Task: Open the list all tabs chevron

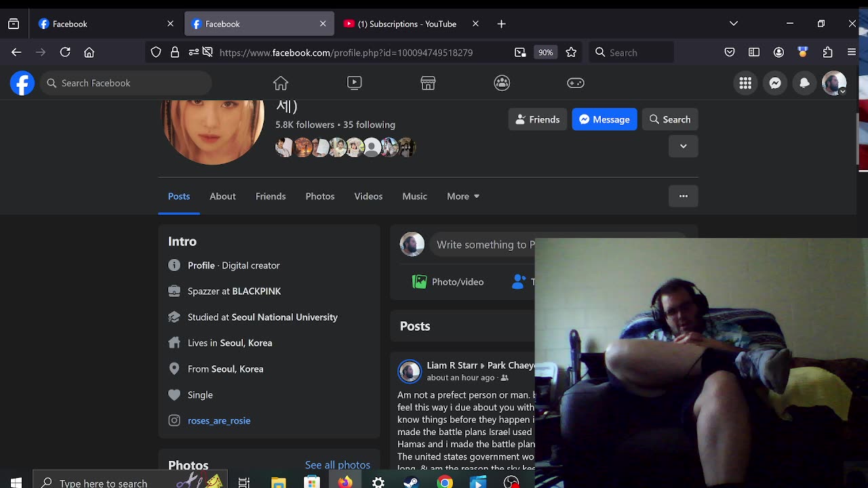Action: pos(734,24)
